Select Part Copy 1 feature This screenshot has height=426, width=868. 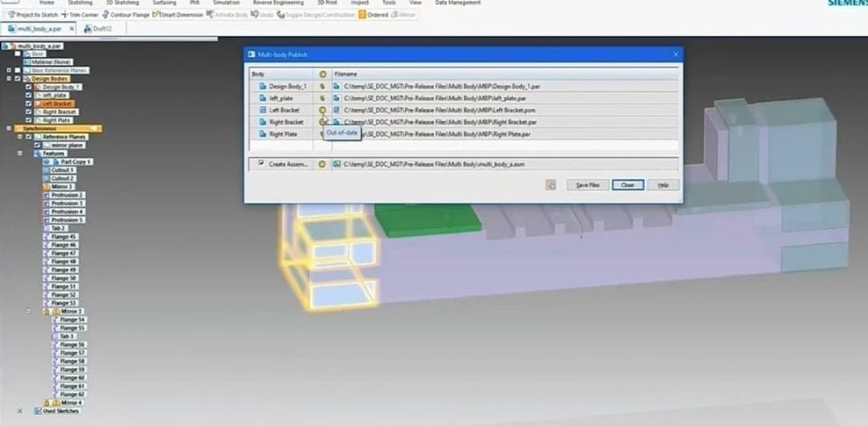[72, 162]
